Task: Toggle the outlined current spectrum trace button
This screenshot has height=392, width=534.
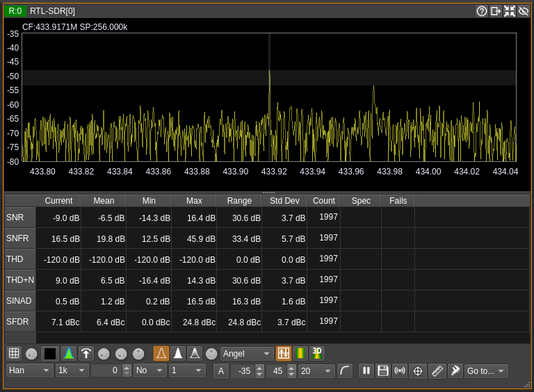Action: tap(161, 353)
